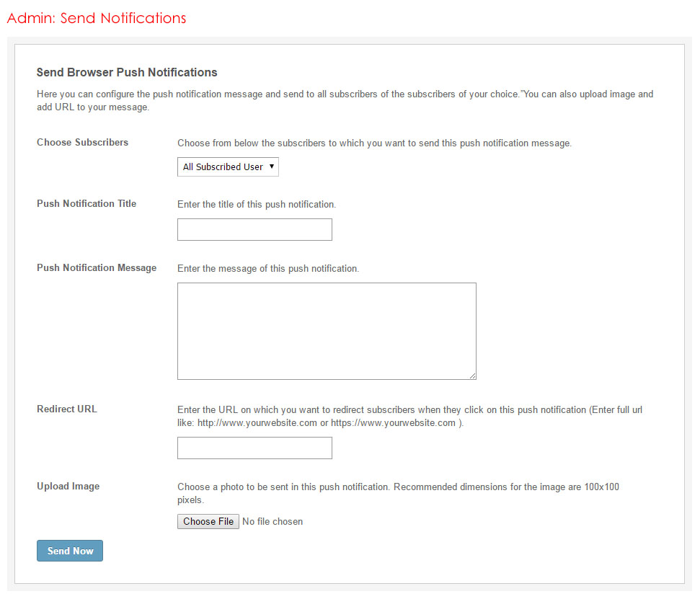
Task: Click the http://www.yourwebsite.com example text
Action: pos(257,422)
